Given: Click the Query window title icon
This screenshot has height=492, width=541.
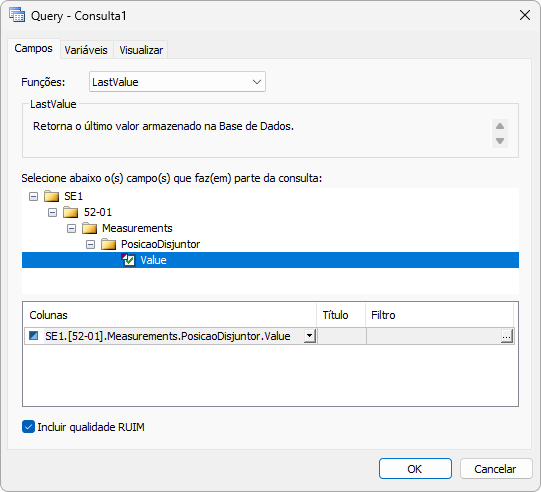Looking at the screenshot, I should [x=17, y=16].
